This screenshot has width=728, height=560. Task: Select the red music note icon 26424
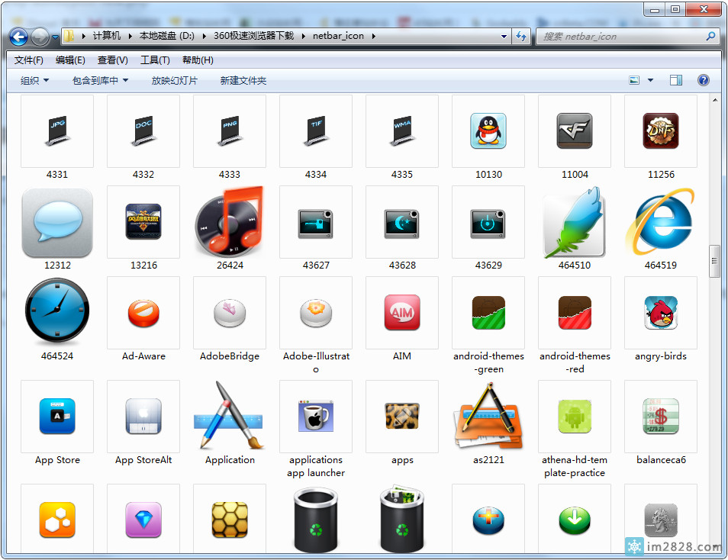pyautogui.click(x=229, y=222)
